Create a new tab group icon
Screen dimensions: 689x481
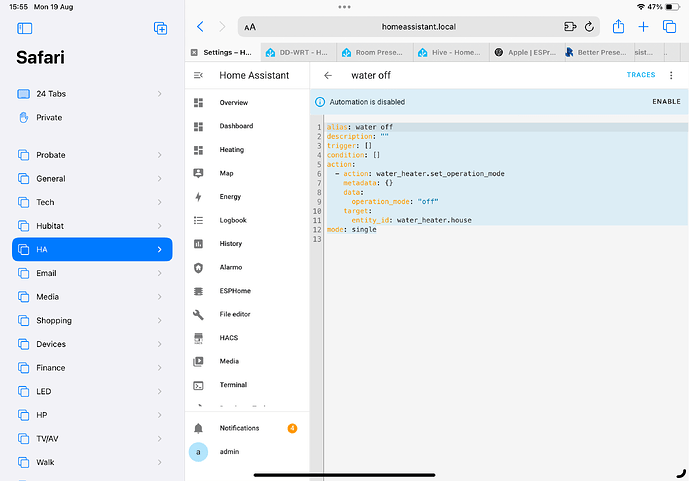pyautogui.click(x=160, y=28)
